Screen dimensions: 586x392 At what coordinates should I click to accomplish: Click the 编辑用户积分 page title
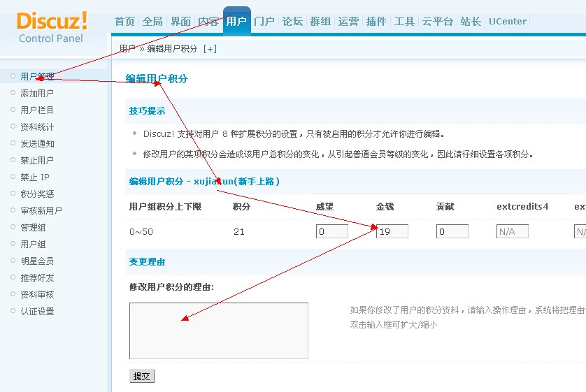click(x=157, y=79)
